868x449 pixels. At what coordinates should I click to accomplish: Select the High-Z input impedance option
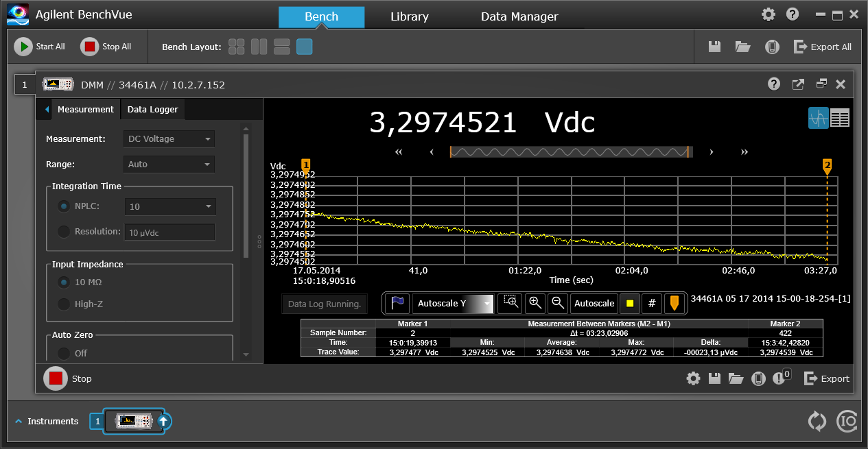click(64, 304)
